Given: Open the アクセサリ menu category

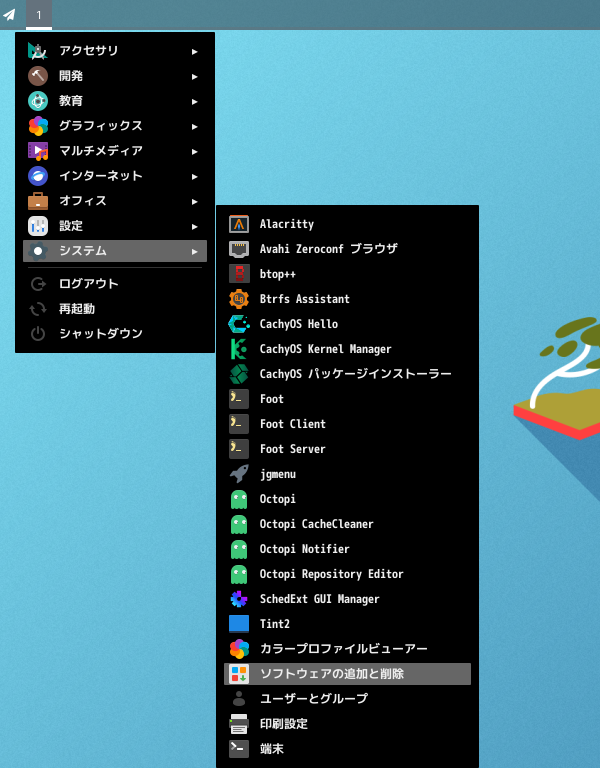Looking at the screenshot, I should click(115, 51).
